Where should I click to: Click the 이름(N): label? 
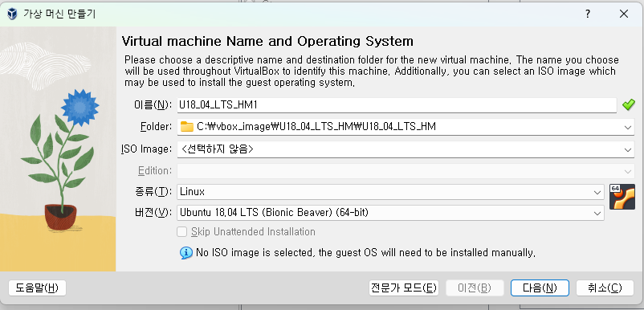(x=153, y=105)
